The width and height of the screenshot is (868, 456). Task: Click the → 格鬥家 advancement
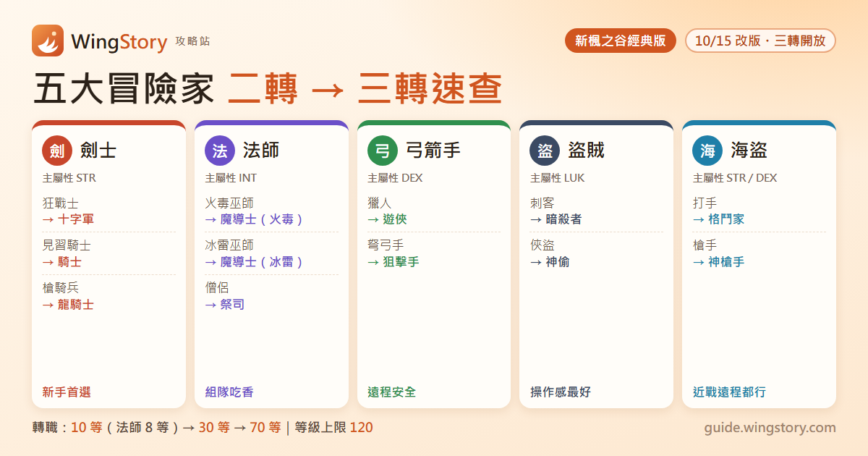(x=718, y=219)
